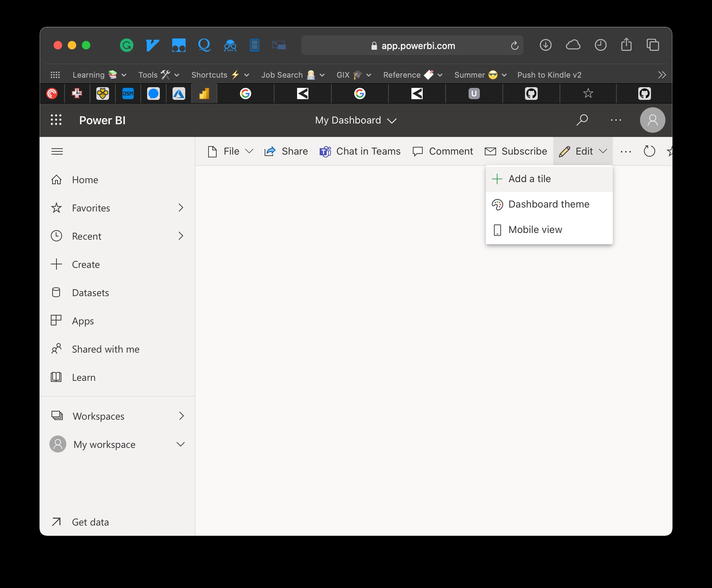
Task: Select Add a tile
Action: 529,179
